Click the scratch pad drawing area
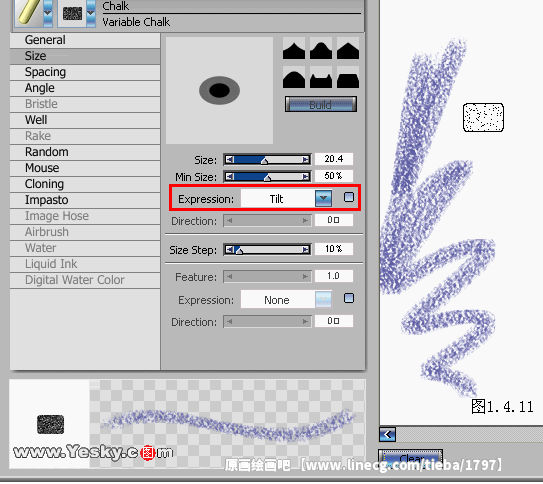The image size is (543, 484). point(461,213)
